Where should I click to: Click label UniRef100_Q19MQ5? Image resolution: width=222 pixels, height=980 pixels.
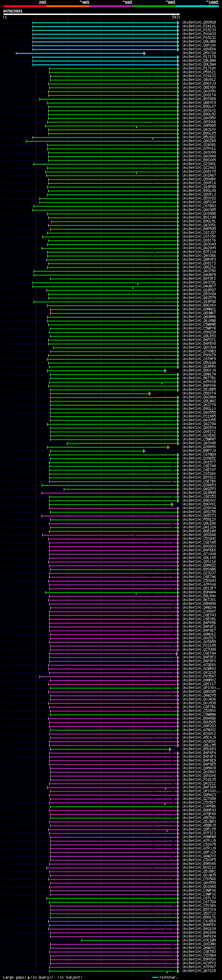pos(199,493)
